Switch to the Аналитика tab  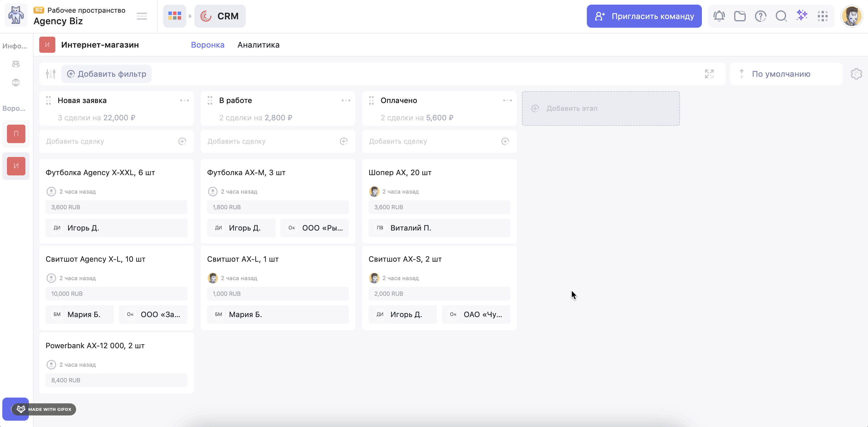pyautogui.click(x=258, y=45)
